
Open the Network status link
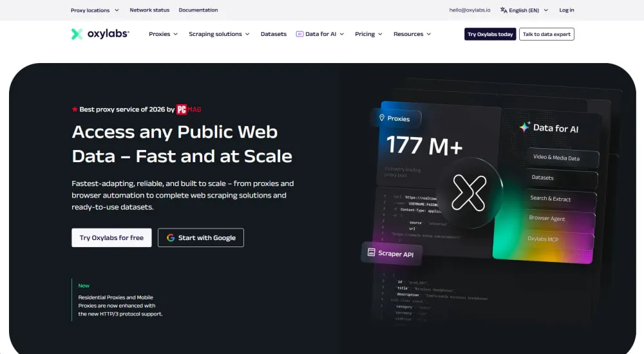[149, 10]
